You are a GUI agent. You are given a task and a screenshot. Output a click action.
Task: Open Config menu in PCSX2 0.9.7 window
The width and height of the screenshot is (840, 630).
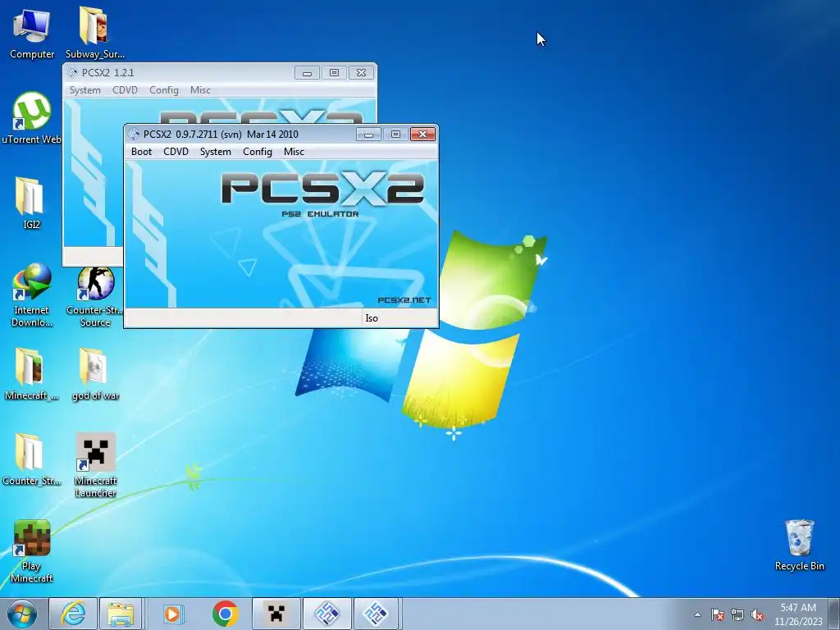[x=257, y=152]
